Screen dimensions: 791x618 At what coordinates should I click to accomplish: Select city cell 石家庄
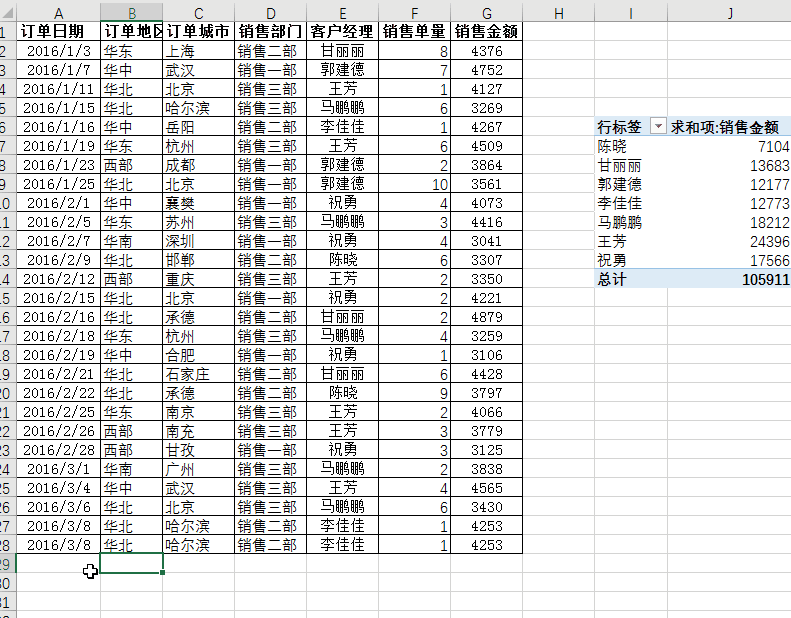[199, 374]
